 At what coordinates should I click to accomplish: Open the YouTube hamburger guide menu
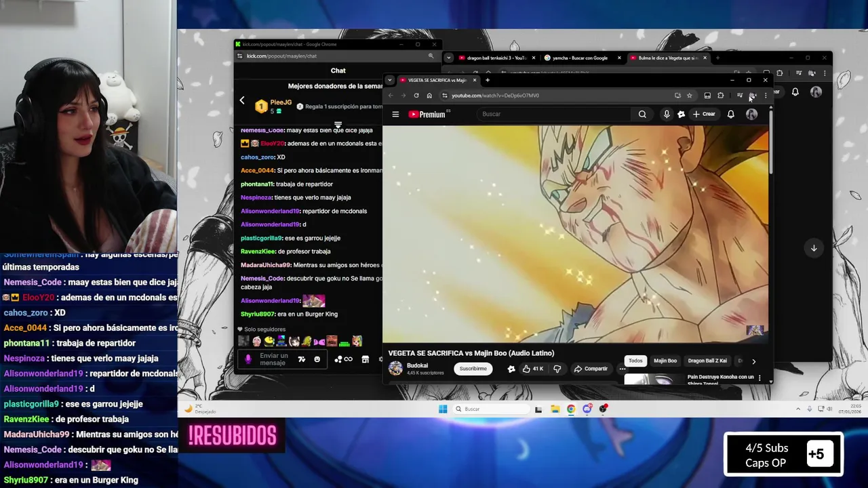pyautogui.click(x=395, y=114)
